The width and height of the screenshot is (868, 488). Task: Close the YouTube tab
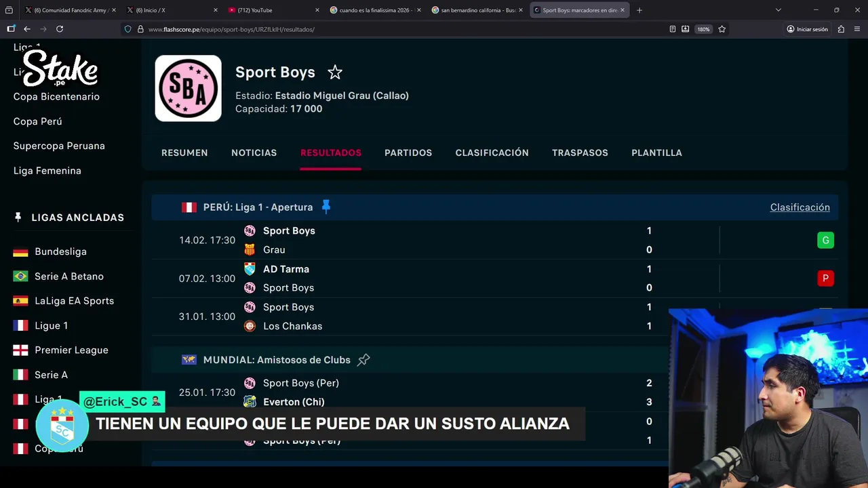click(x=317, y=10)
